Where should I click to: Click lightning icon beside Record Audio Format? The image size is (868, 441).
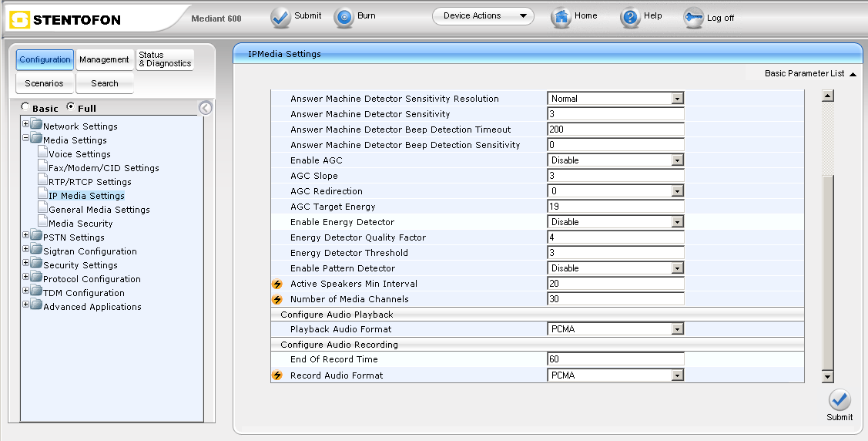pos(277,375)
